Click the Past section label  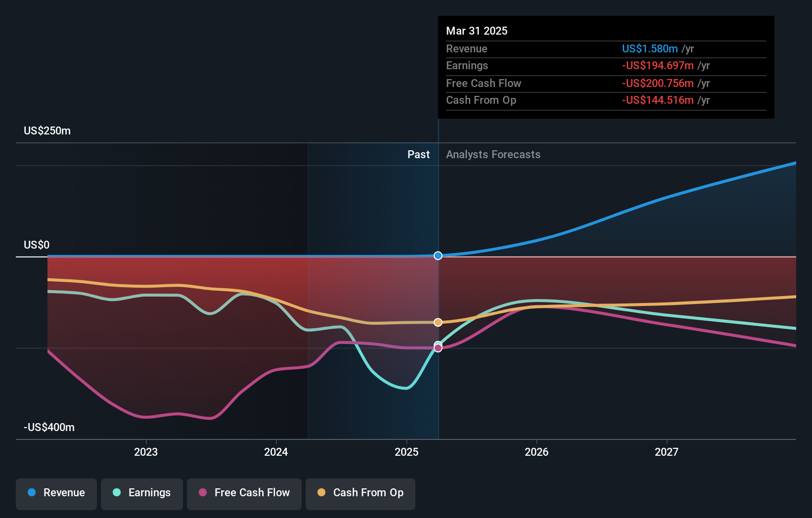coord(418,154)
